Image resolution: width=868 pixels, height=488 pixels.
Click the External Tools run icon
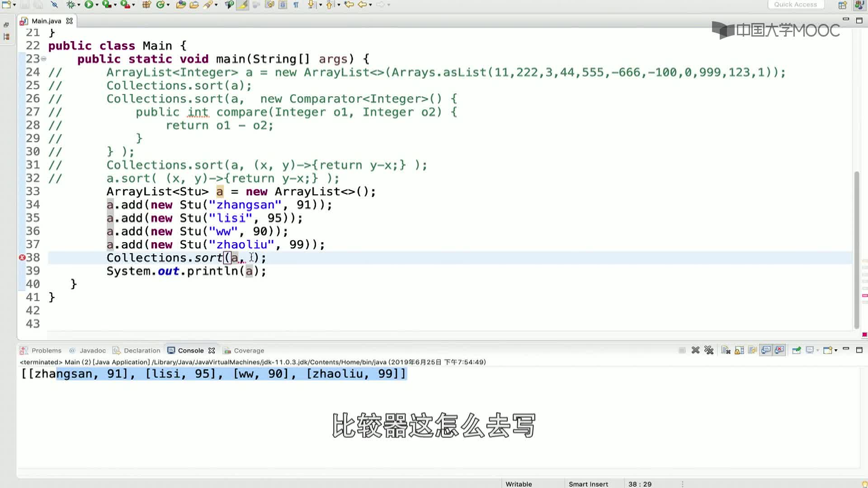coord(125,5)
